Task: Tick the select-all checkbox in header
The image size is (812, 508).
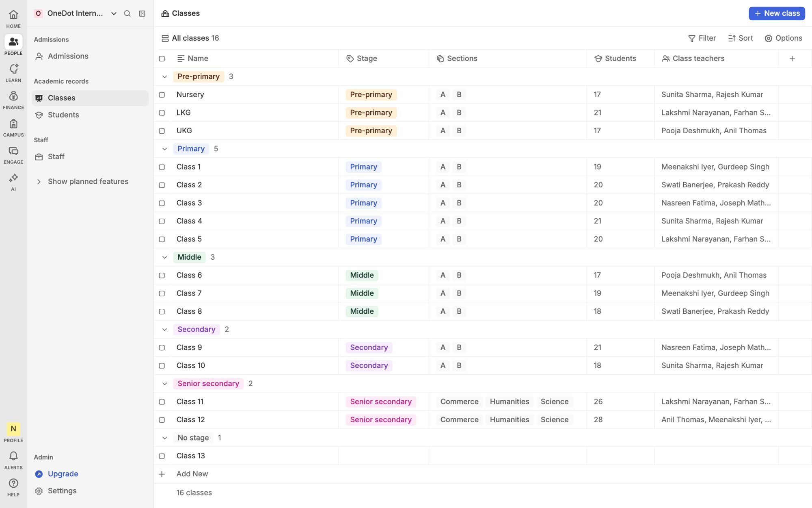Action: (x=162, y=59)
